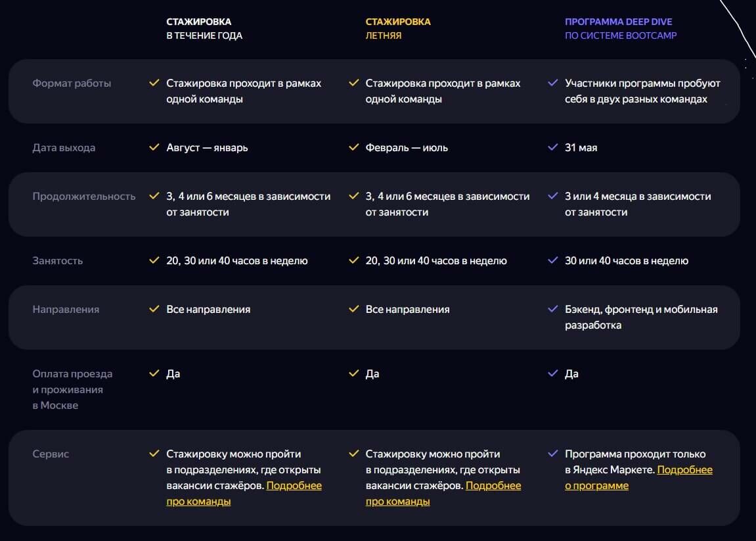
Task: Click purple checkmark next to '30 или 40 часов в неделю'
Action: coord(553,261)
